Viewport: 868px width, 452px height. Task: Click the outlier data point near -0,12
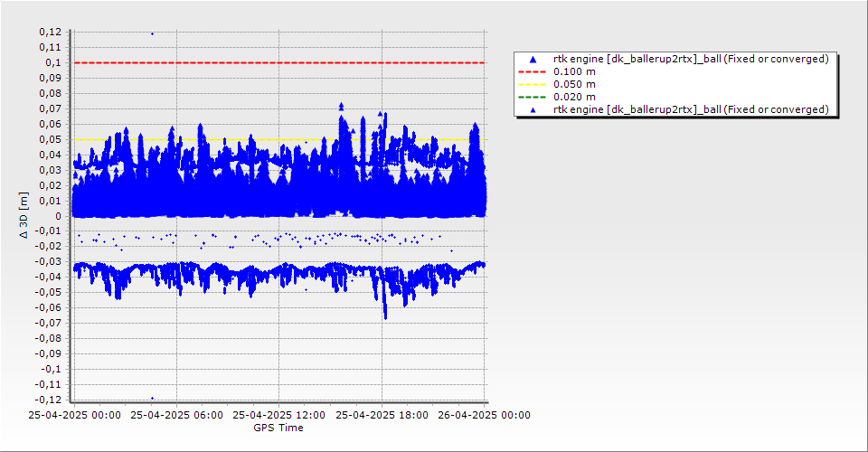(x=152, y=399)
